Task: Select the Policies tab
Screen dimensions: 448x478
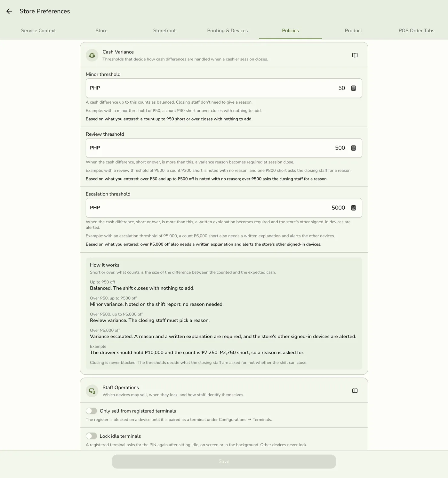Action: click(291, 31)
